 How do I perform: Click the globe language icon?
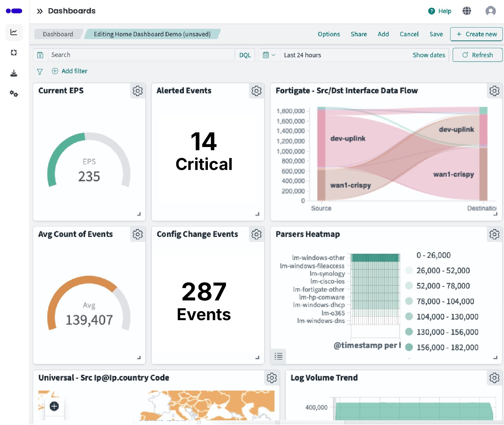tap(466, 11)
